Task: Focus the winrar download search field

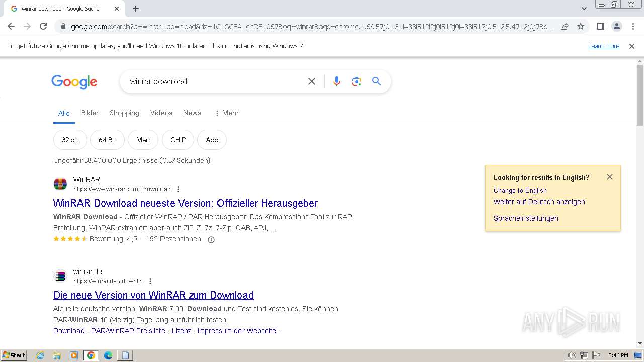Action: (x=215, y=81)
